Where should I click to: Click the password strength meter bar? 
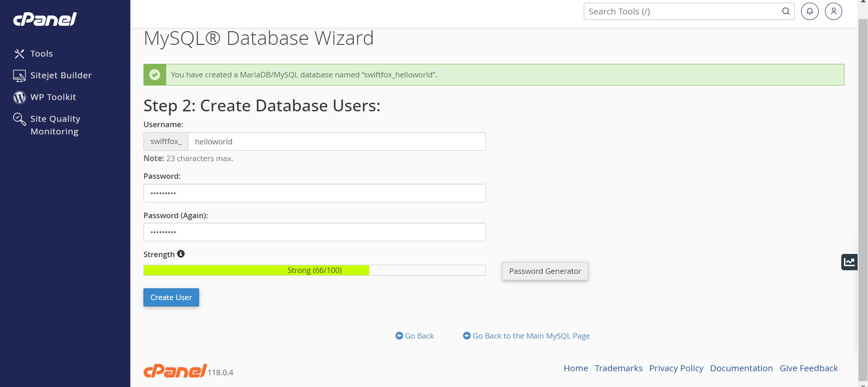coord(315,270)
